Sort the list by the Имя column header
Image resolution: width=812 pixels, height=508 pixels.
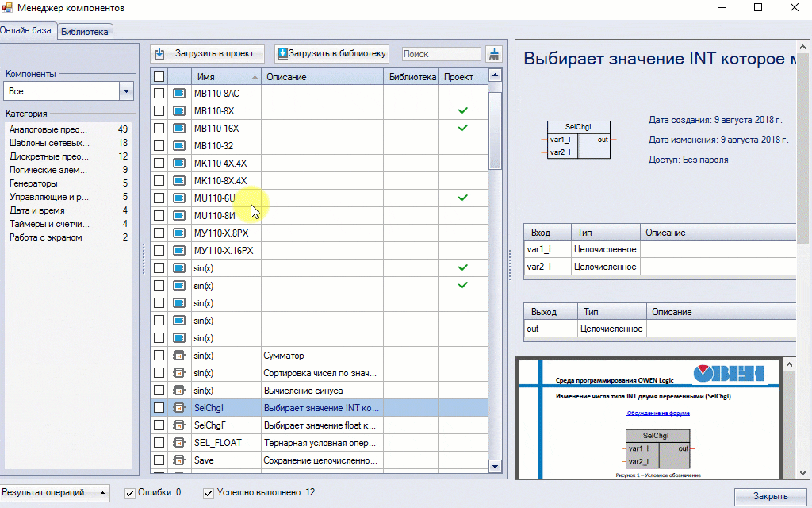click(x=226, y=77)
